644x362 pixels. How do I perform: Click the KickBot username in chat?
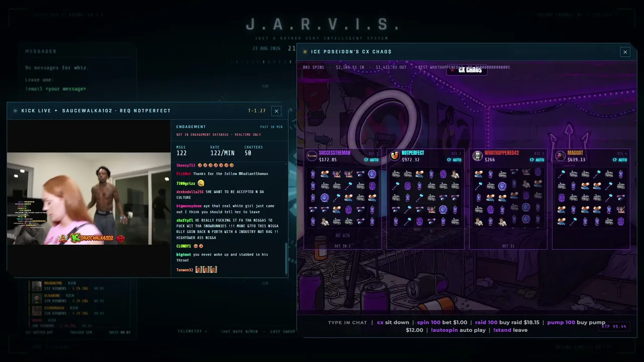(x=184, y=174)
